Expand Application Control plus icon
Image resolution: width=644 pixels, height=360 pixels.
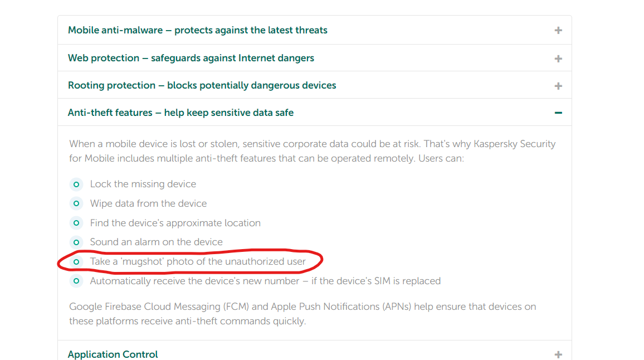(x=558, y=354)
